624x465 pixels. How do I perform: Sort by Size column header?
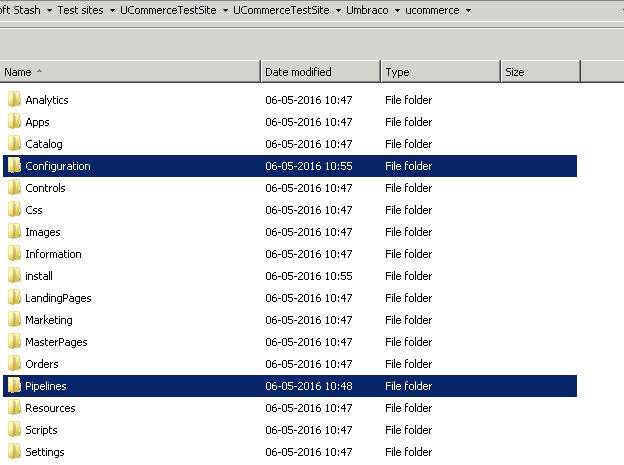(541, 72)
